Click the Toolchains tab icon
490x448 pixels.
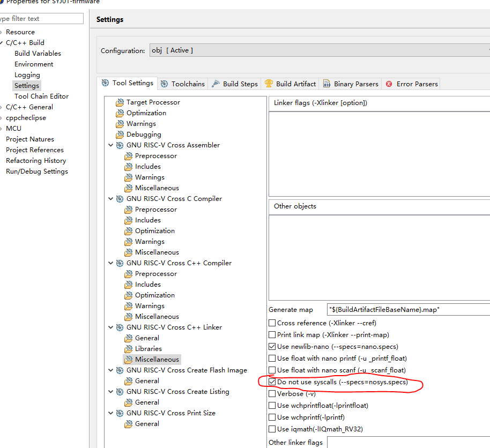(x=164, y=84)
